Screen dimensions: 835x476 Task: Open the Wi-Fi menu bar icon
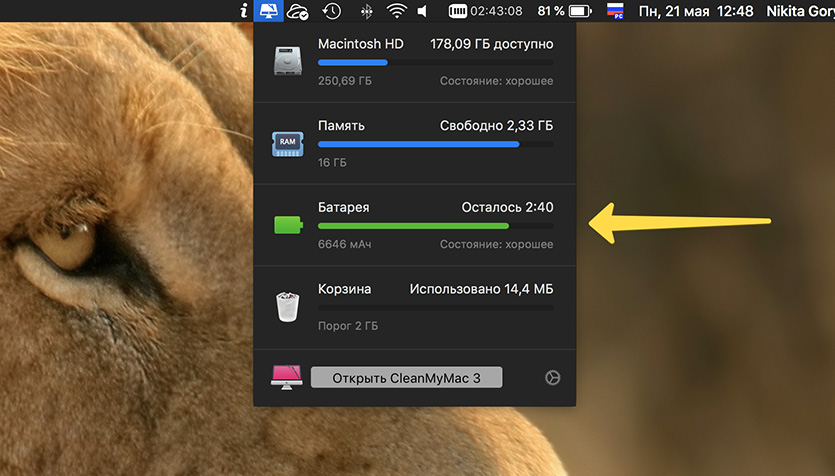(x=396, y=11)
